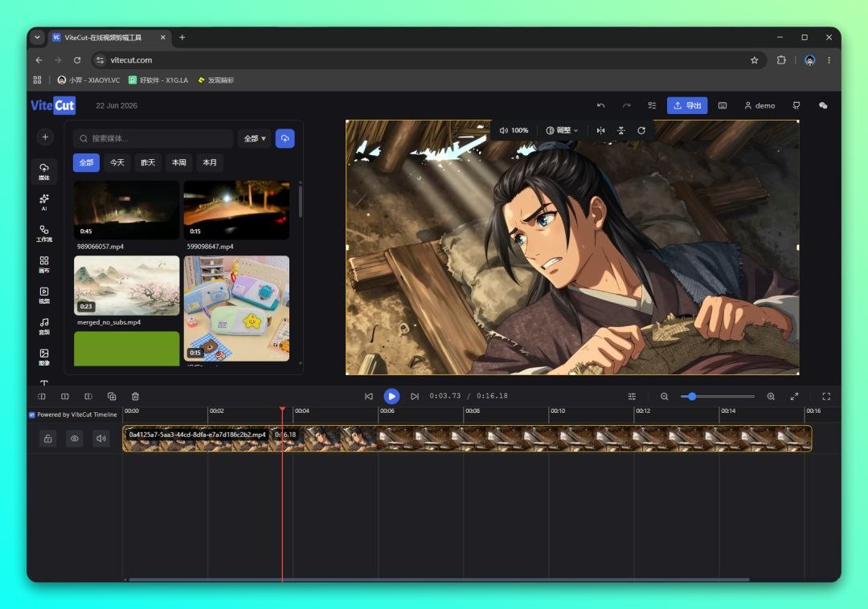Viewport: 868px width, 609px height.
Task: Select the 本月 this month filter tab
Action: click(210, 162)
